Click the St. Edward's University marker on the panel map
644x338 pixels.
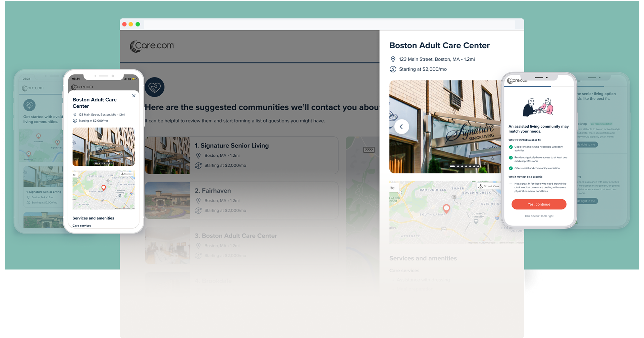[476, 221]
